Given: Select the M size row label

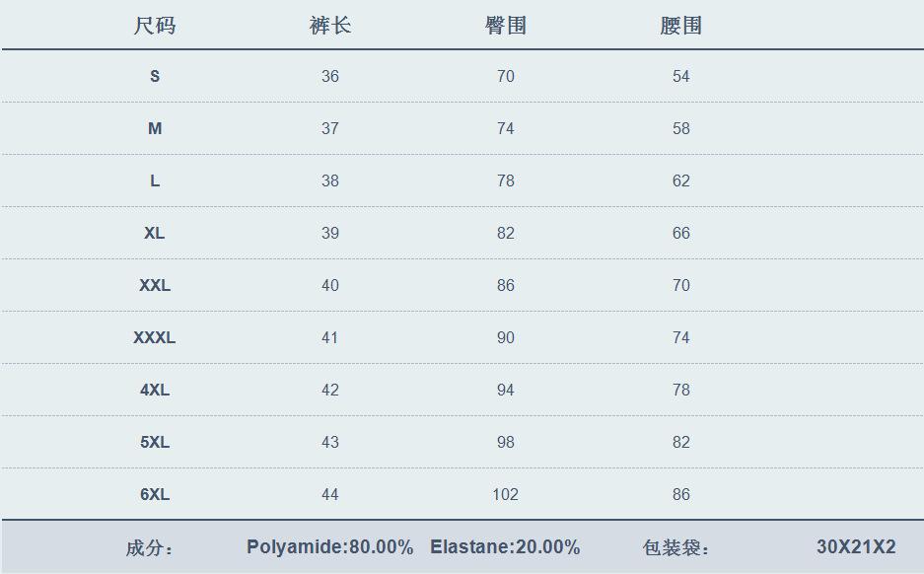Looking at the screenshot, I should 155,128.
